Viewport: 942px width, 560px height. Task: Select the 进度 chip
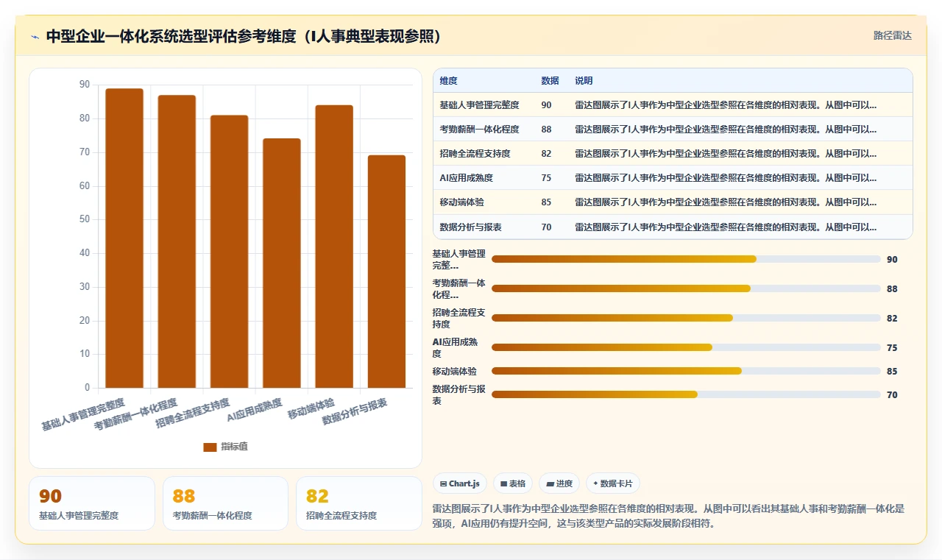coord(559,483)
